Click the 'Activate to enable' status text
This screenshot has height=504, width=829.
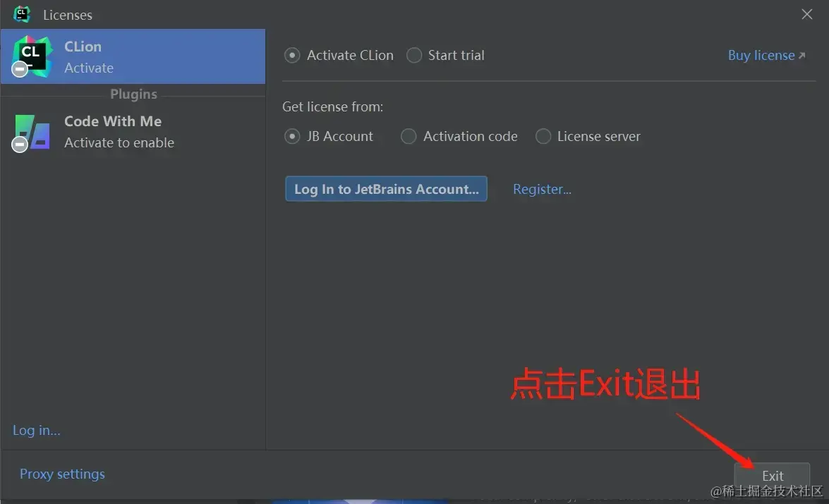pyautogui.click(x=119, y=142)
